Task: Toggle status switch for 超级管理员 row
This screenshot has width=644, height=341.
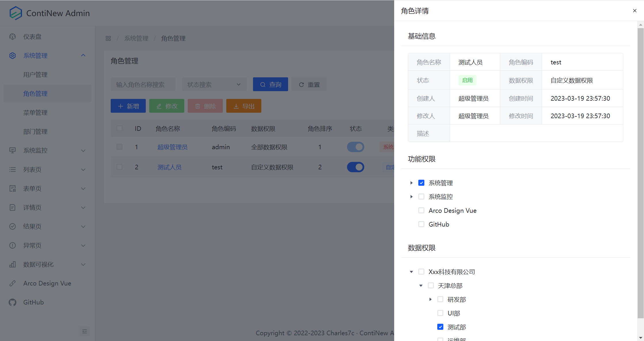Action: click(355, 147)
